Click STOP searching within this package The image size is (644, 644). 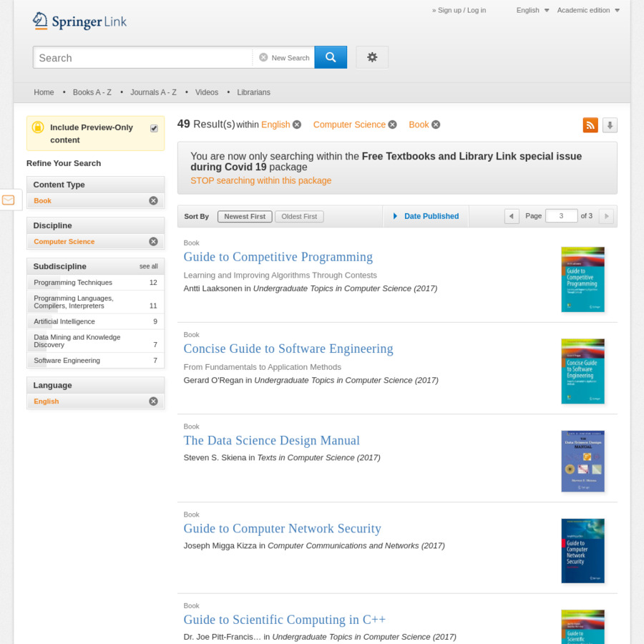pyautogui.click(x=261, y=180)
